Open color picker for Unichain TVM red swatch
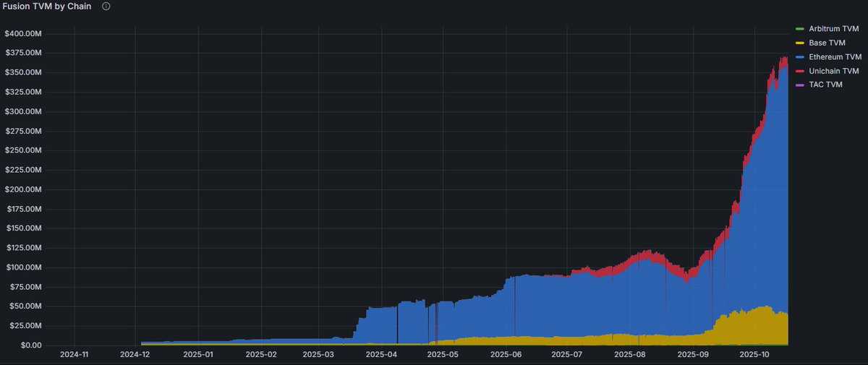The height and width of the screenshot is (365, 868). [799, 71]
